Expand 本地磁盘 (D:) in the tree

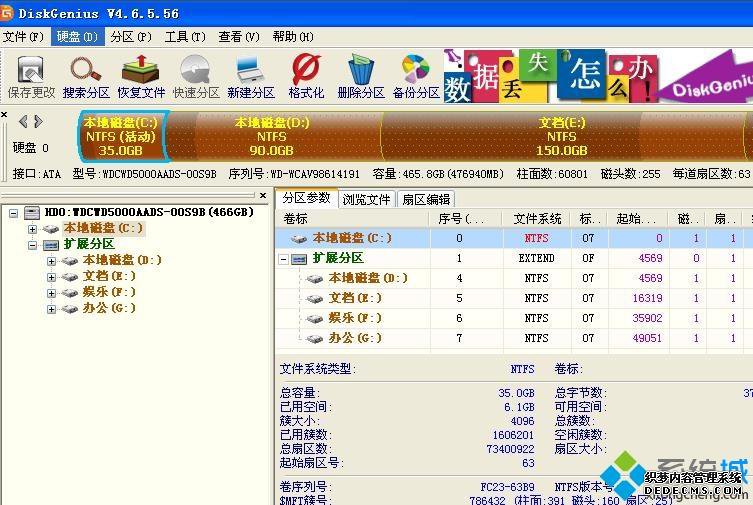pos(51,261)
